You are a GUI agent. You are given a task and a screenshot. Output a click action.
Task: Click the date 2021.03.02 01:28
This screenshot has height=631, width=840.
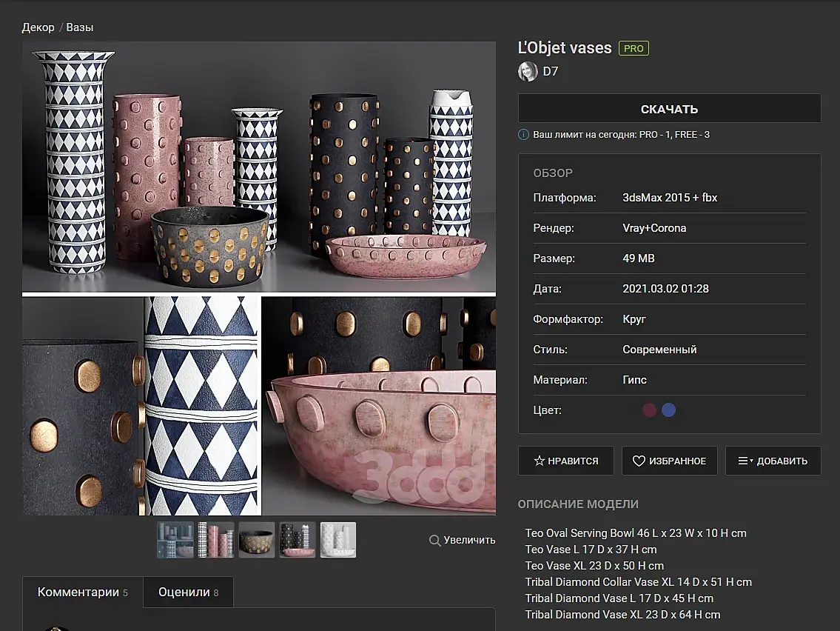[x=665, y=288]
